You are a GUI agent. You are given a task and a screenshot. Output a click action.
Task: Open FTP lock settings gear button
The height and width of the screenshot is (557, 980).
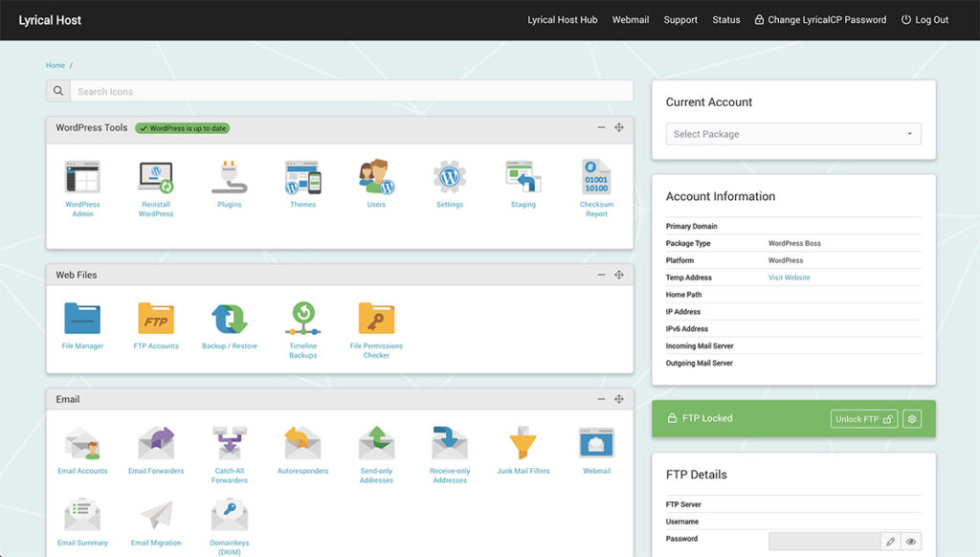[912, 419]
